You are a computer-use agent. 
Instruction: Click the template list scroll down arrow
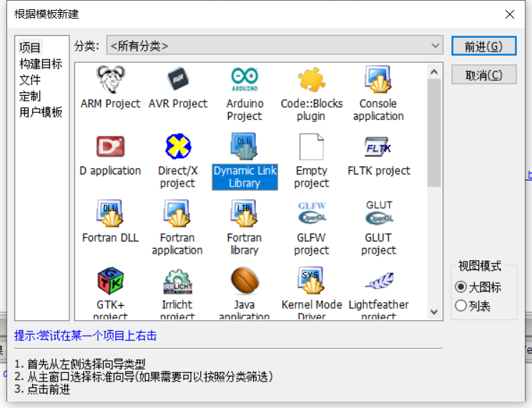pyautogui.click(x=434, y=312)
